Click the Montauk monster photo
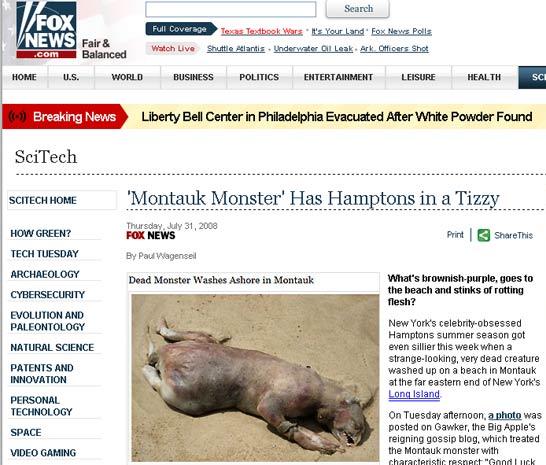546x465 pixels. [255, 378]
